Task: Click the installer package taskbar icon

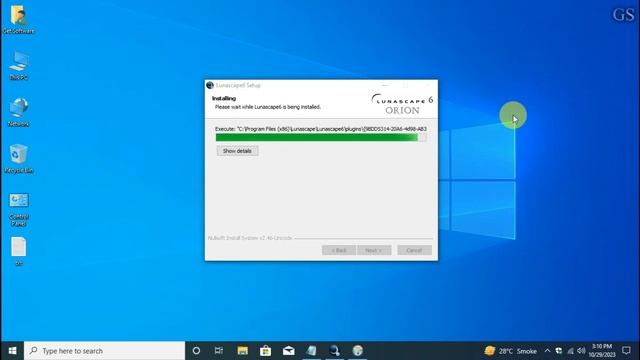Action: click(311, 351)
